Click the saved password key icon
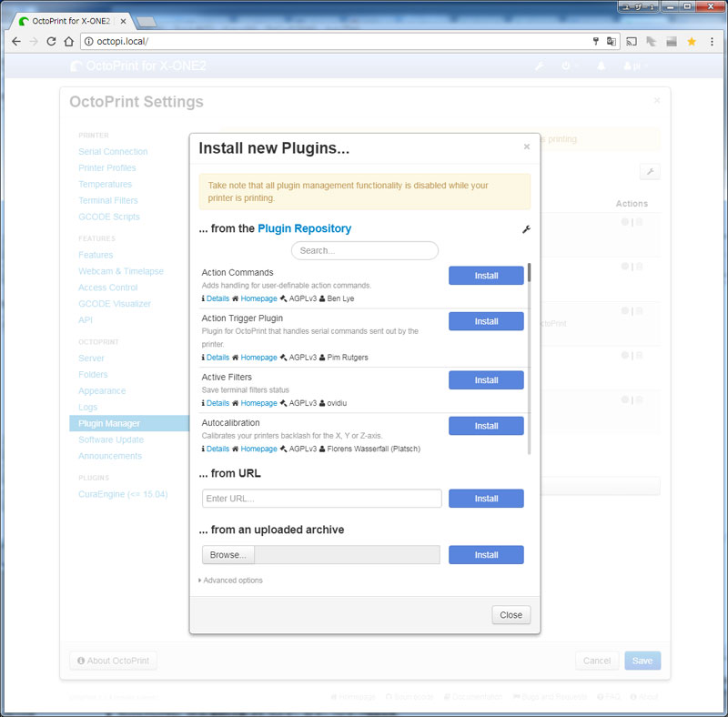This screenshot has width=728, height=717. coord(596,41)
